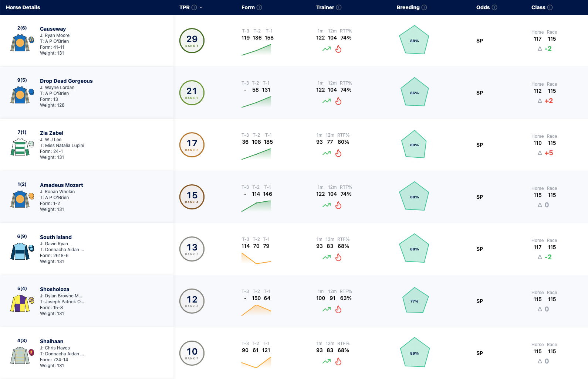This screenshot has height=379, width=588.
Task: Click Causeway's trainer hot flame icon
Action: tap(338, 49)
